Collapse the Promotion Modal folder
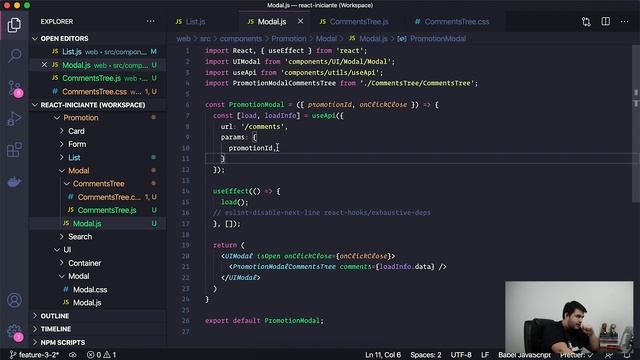The height and width of the screenshot is (360, 640). coord(78,171)
